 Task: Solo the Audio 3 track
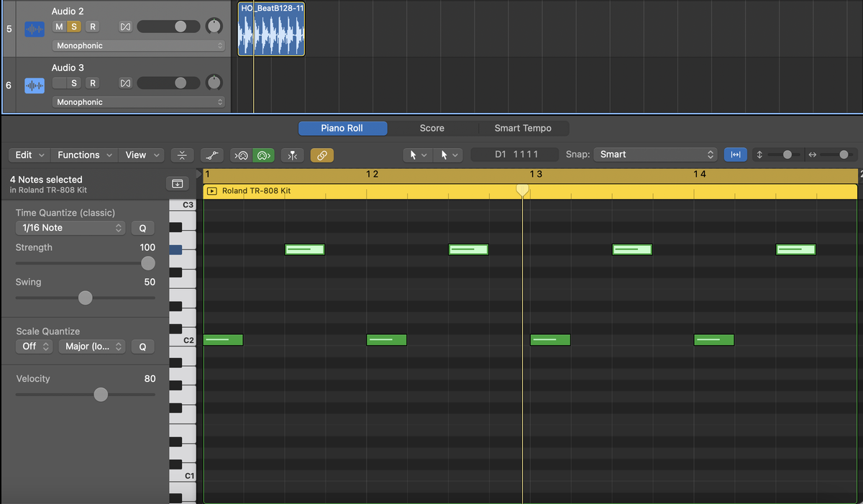click(x=73, y=83)
